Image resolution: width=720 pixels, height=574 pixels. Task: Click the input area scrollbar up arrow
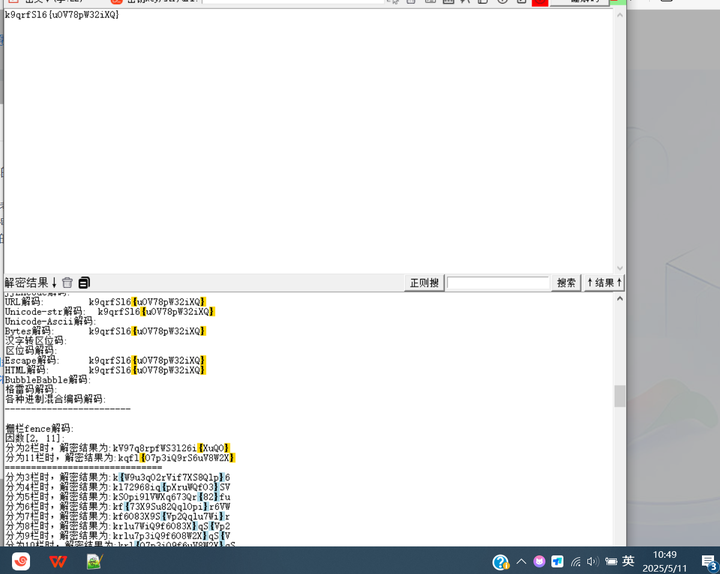point(619,15)
